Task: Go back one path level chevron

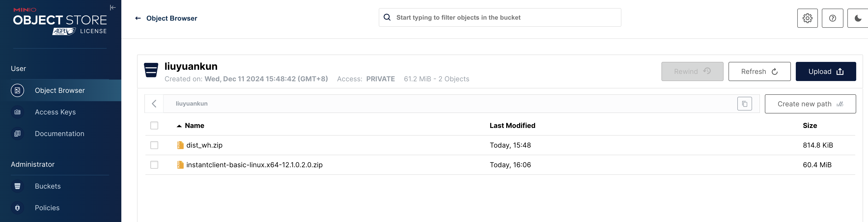Action: (154, 104)
